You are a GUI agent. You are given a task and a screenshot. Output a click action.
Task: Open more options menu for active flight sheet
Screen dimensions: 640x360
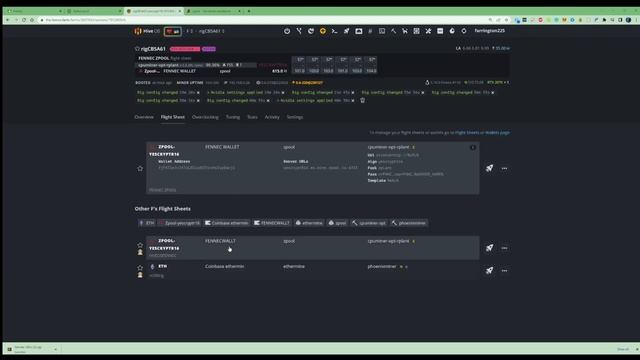(x=504, y=168)
